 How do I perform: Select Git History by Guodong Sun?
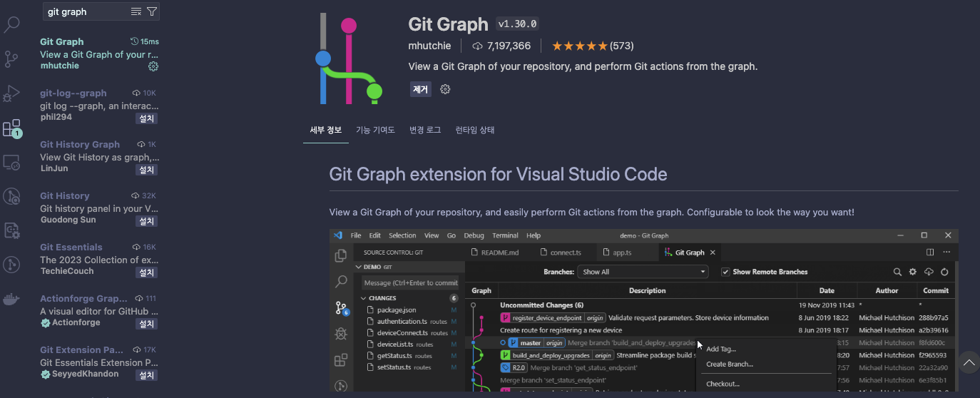[x=99, y=208]
